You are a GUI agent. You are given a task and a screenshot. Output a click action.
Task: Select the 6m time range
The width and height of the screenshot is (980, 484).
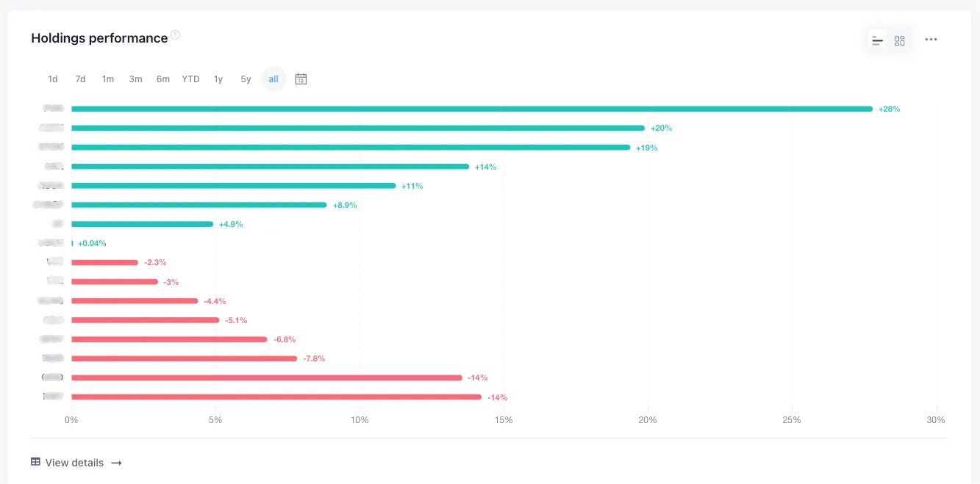(163, 79)
